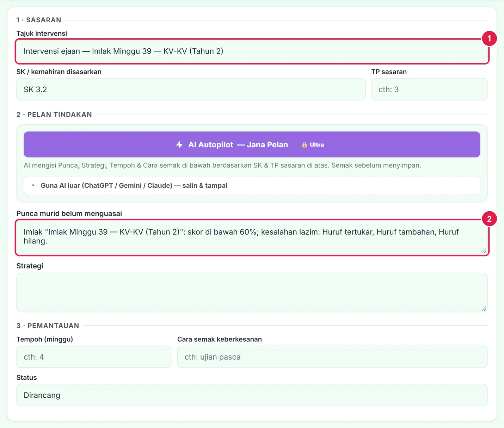Click the "AI mengisi Punca, Strategi" help text

tap(222, 165)
